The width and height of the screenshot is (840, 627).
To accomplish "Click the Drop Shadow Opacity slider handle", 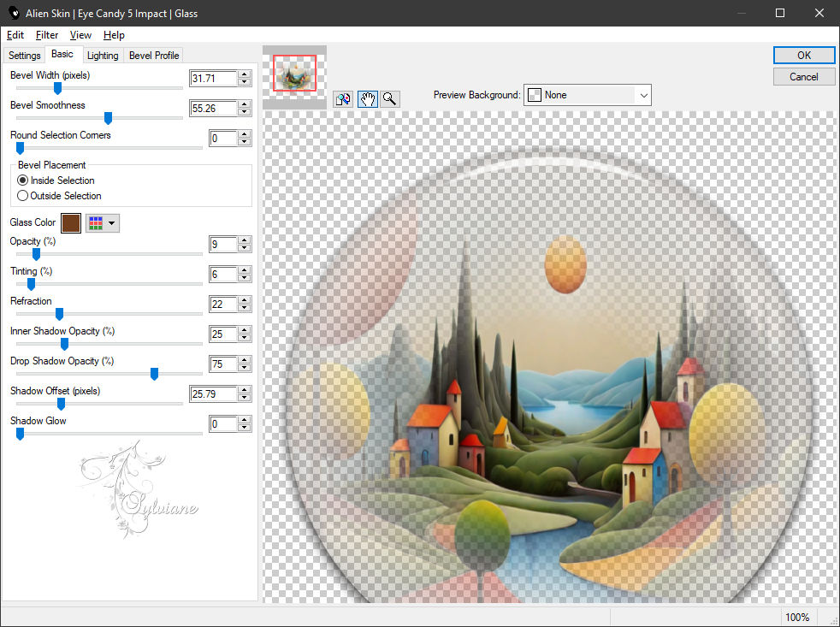I will (154, 374).
